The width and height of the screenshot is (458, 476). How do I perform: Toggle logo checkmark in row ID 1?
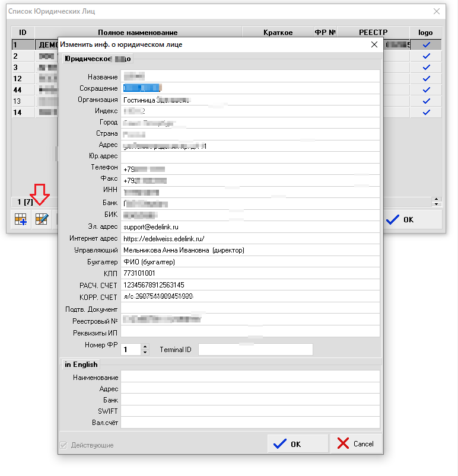coord(426,45)
